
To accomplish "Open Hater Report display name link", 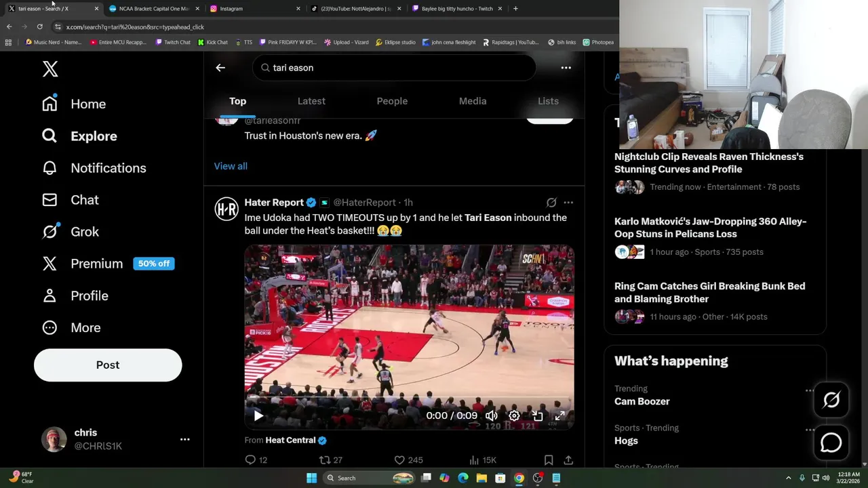I will coord(274,203).
